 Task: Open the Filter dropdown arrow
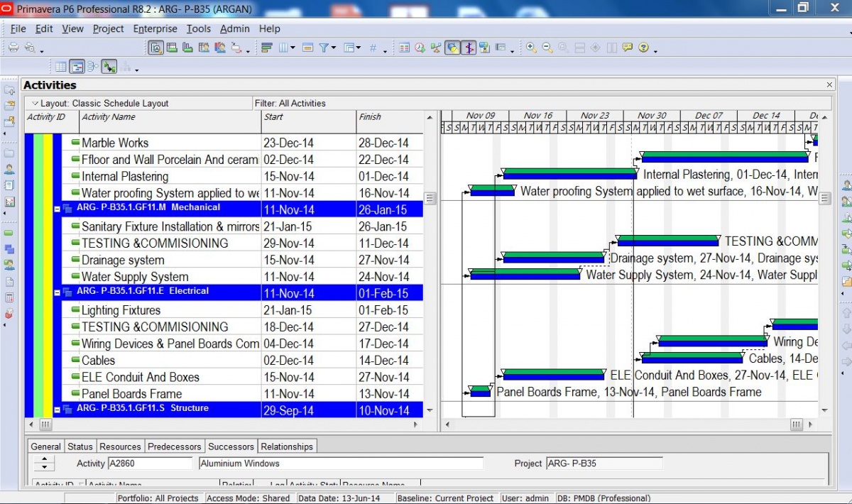(334, 48)
